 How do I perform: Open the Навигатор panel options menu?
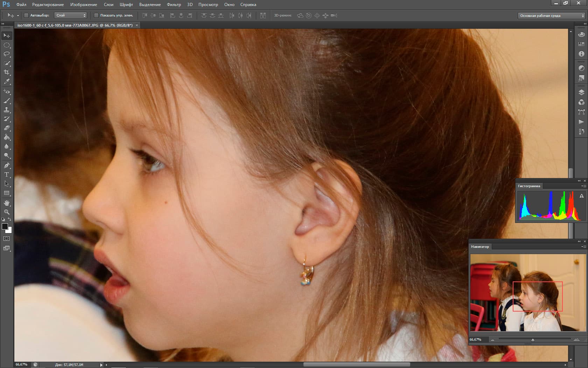tap(583, 247)
